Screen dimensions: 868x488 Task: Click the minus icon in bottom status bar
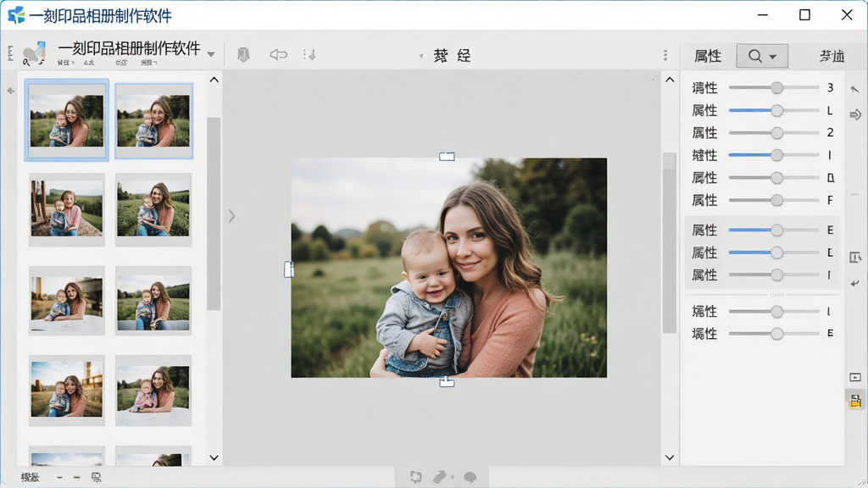(59, 477)
